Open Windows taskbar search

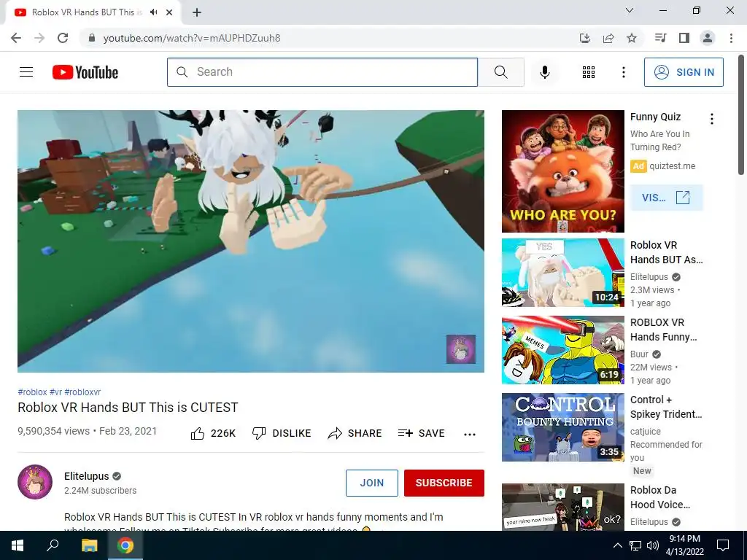[x=53, y=545]
